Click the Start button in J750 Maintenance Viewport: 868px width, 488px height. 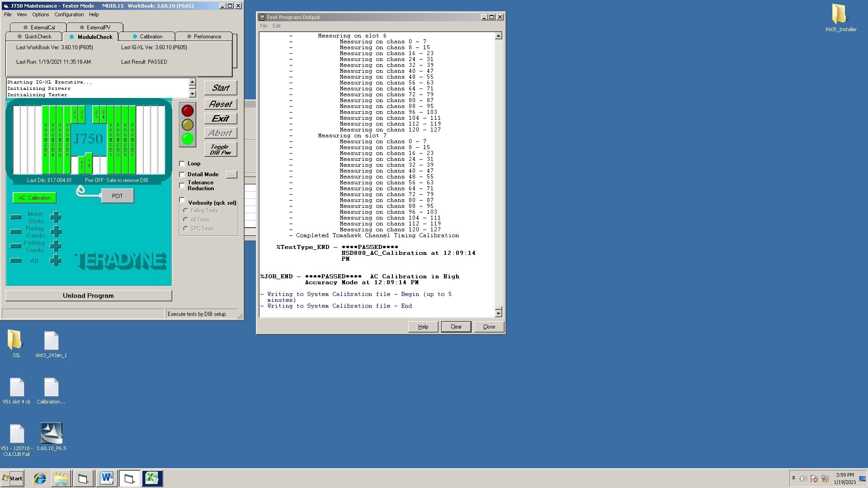pyautogui.click(x=221, y=88)
